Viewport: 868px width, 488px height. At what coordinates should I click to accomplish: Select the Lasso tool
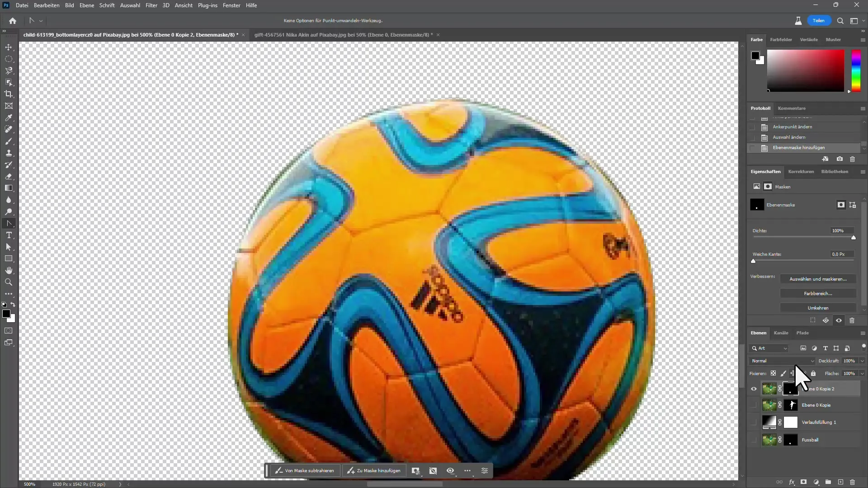coord(9,71)
